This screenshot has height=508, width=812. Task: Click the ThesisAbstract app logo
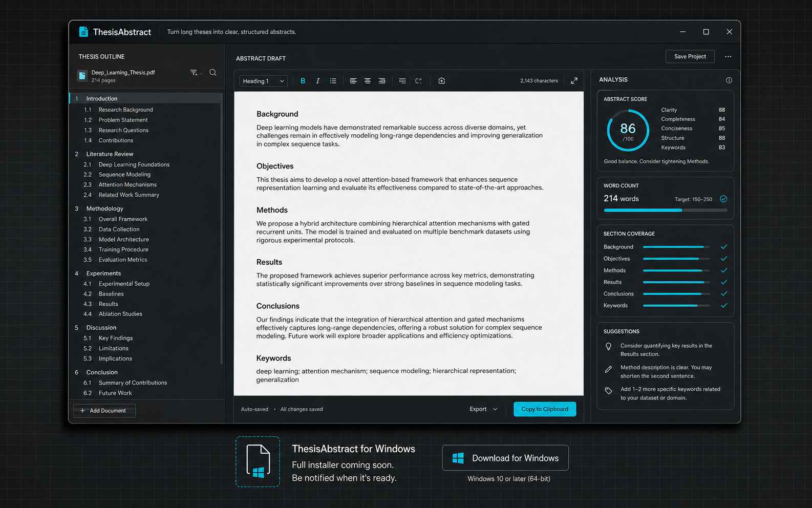click(83, 32)
